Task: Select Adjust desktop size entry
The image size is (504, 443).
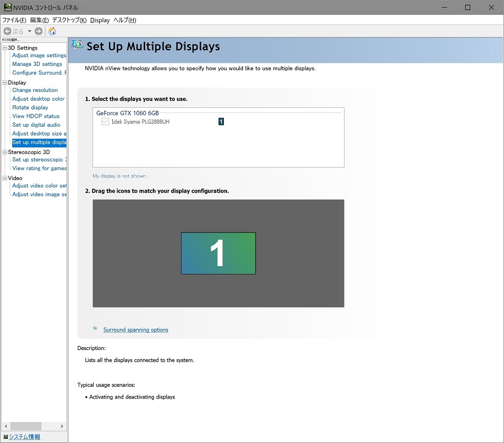Action: 39,133
